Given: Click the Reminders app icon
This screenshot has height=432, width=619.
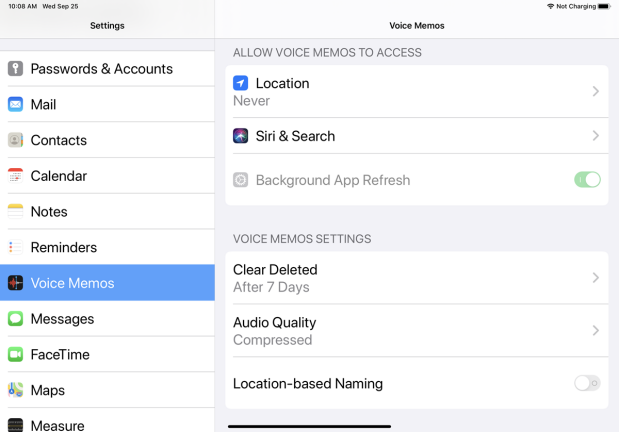Looking at the screenshot, I should click(x=15, y=247).
